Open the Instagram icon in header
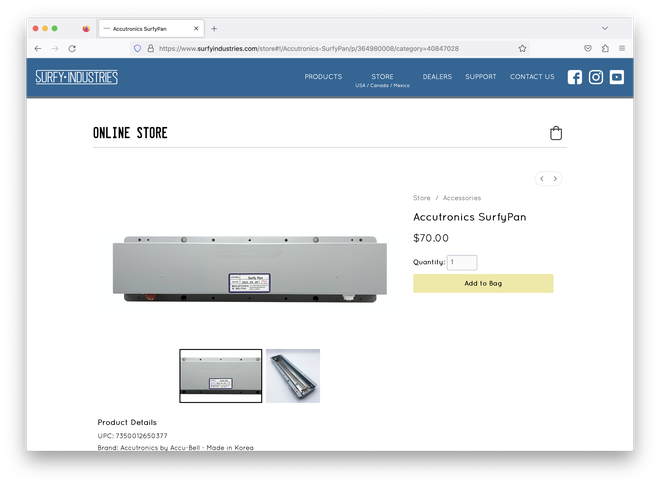 point(596,77)
